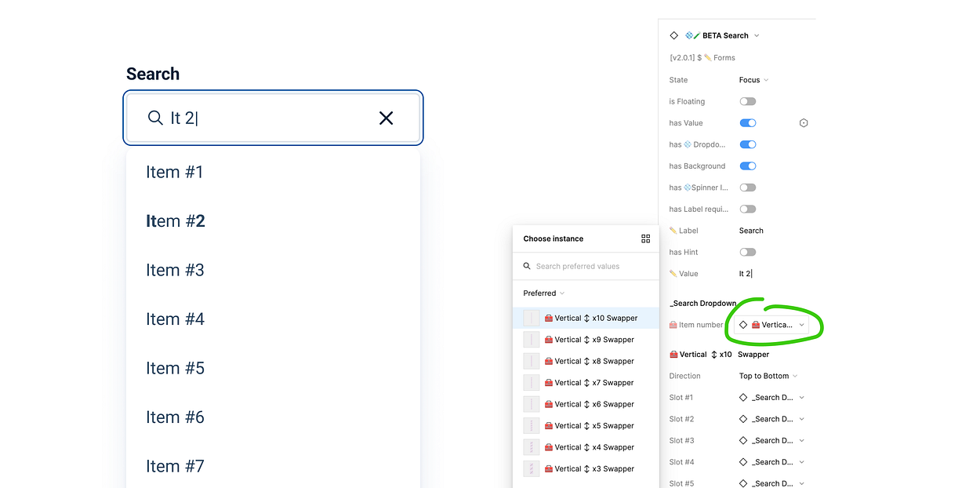980x488 pixels.
Task: Click thumbnail of Vertical x10 Swapper
Action: 532,318
